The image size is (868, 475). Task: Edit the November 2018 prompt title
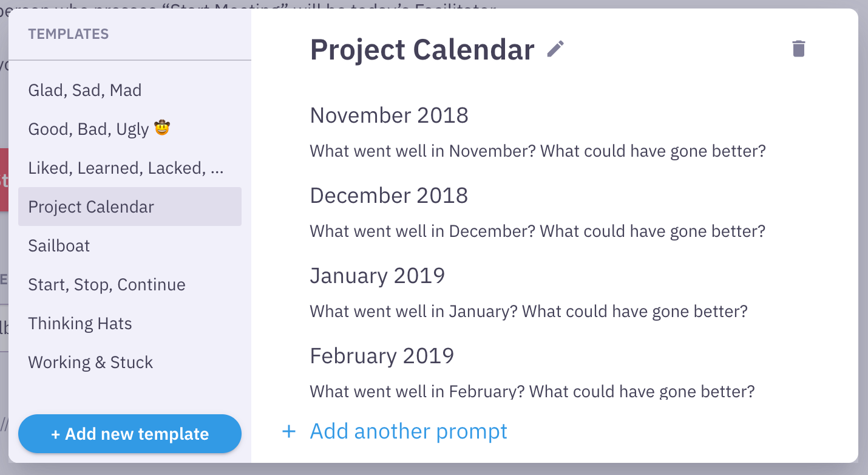pyautogui.click(x=389, y=115)
